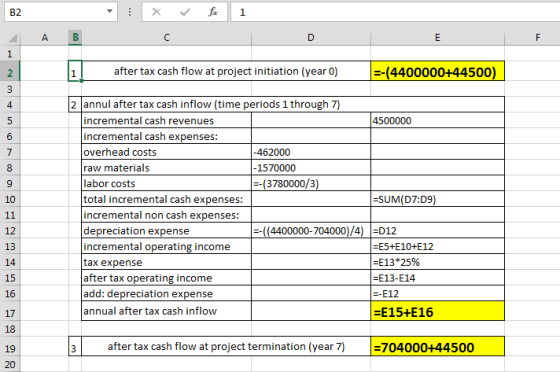Select cell with formula =D12
This screenshot has height=372, width=560.
[x=438, y=231]
